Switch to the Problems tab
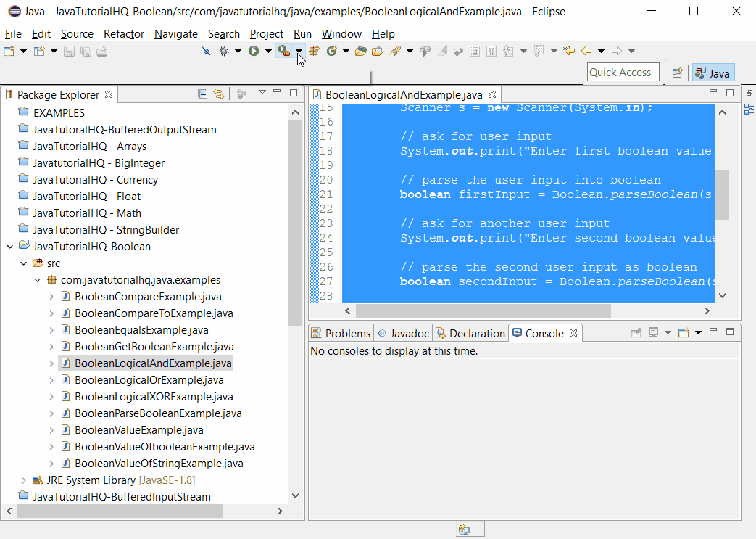756x539 pixels. [x=341, y=334]
